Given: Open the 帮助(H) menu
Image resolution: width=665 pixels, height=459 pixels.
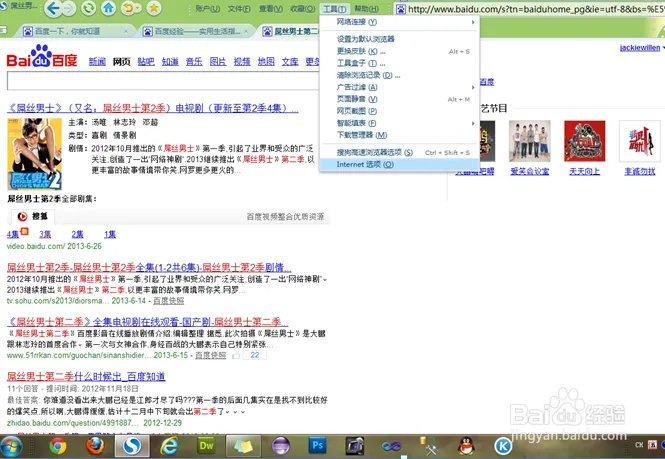Looking at the screenshot, I should 366,8.
